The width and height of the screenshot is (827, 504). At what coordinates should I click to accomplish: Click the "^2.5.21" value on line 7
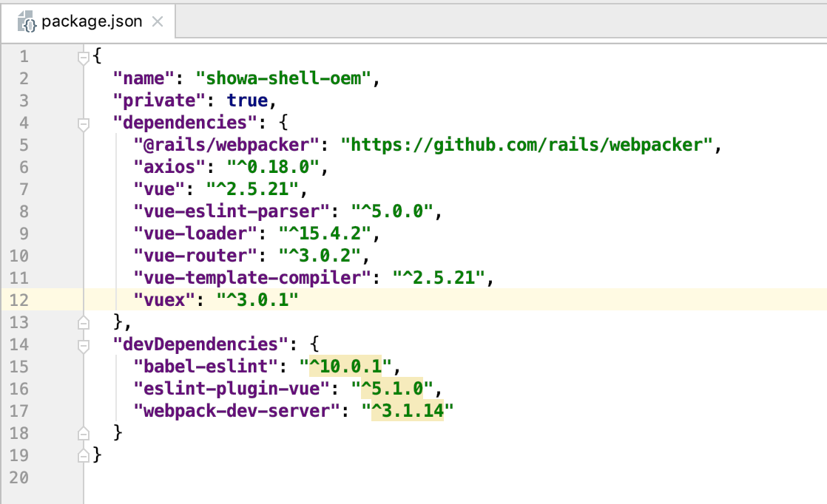coord(252,189)
